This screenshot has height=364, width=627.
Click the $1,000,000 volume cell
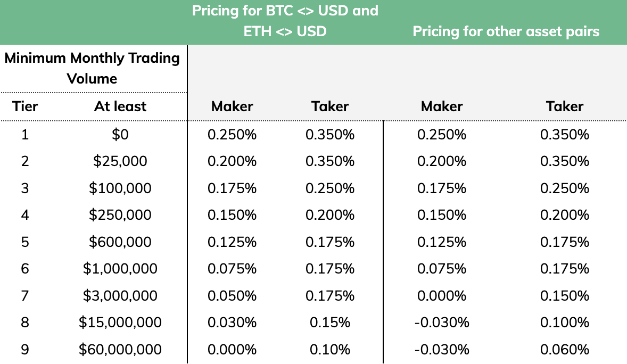point(120,268)
